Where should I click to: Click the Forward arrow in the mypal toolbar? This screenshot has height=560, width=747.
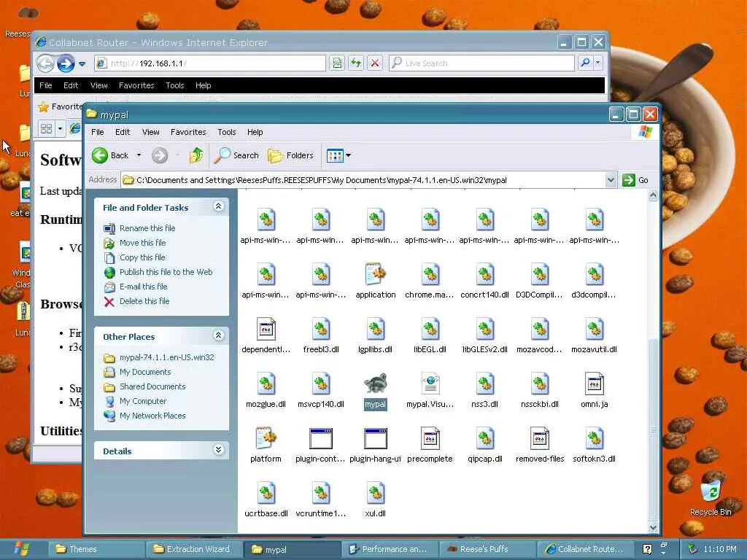pyautogui.click(x=160, y=155)
